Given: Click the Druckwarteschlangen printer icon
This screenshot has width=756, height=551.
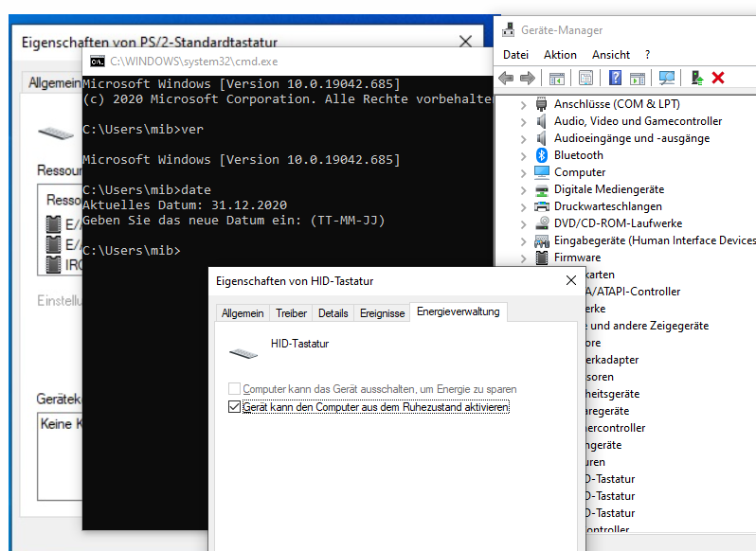Looking at the screenshot, I should pos(542,206).
